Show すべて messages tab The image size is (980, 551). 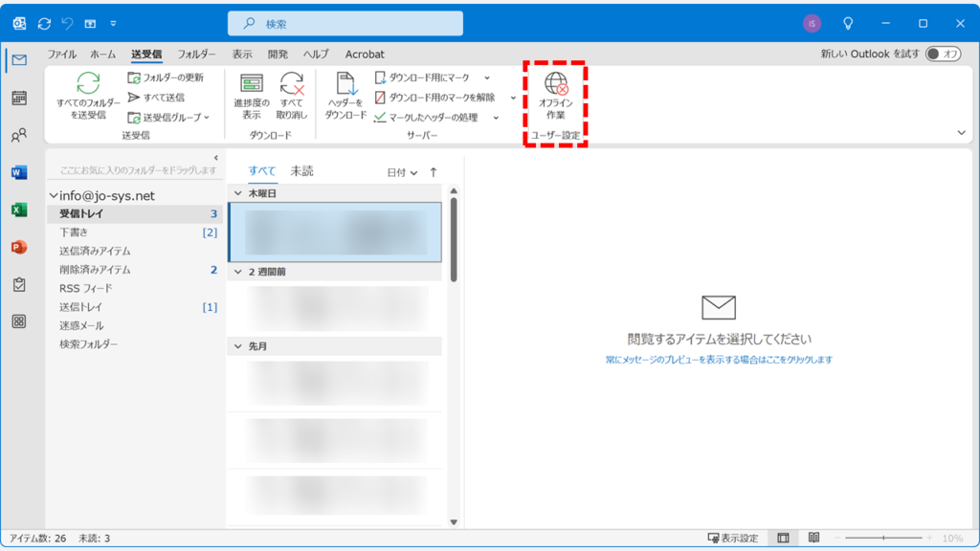[262, 171]
